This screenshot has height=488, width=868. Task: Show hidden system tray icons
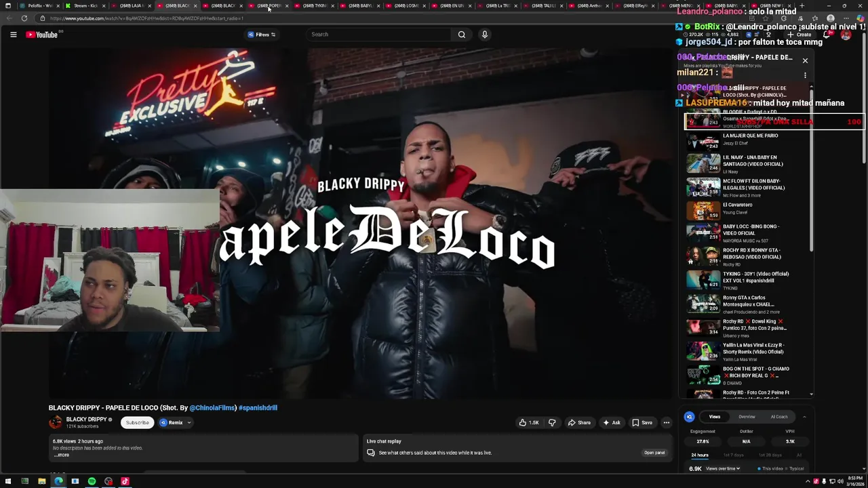click(808, 481)
